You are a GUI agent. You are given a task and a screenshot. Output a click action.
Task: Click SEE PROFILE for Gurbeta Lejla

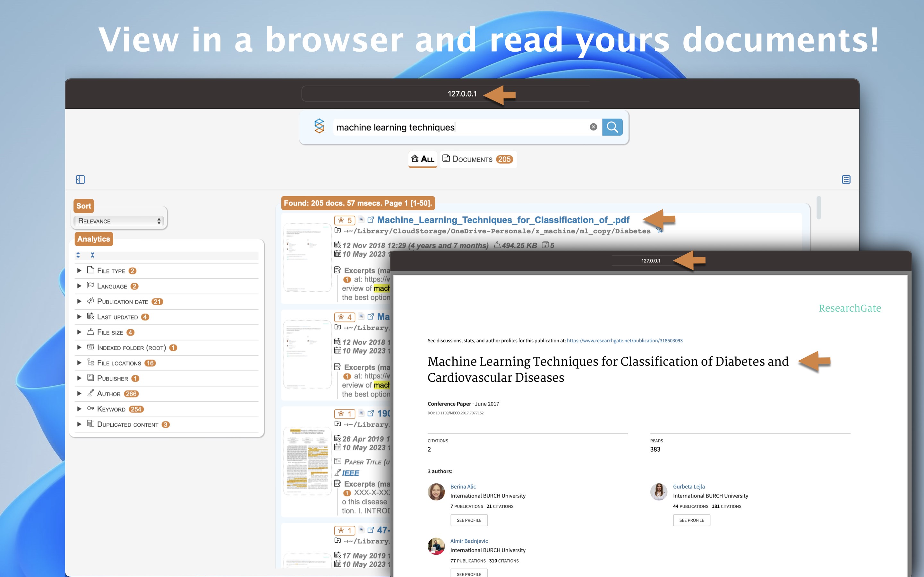point(692,520)
